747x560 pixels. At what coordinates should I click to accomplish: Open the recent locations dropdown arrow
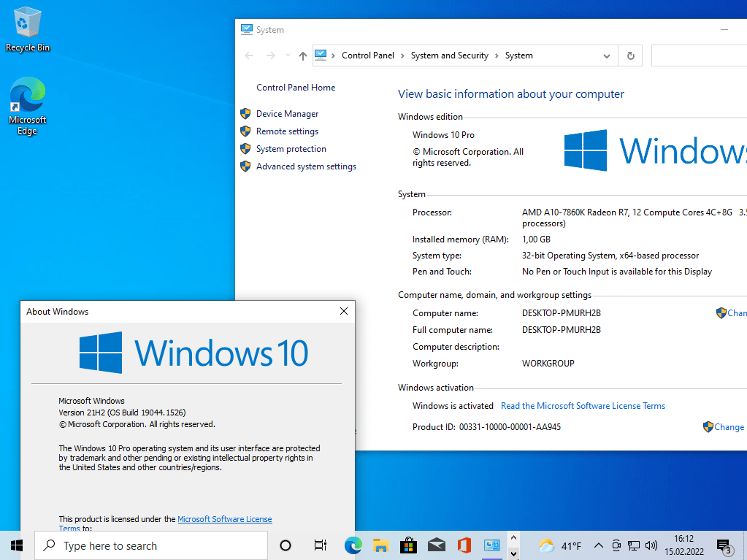288,55
